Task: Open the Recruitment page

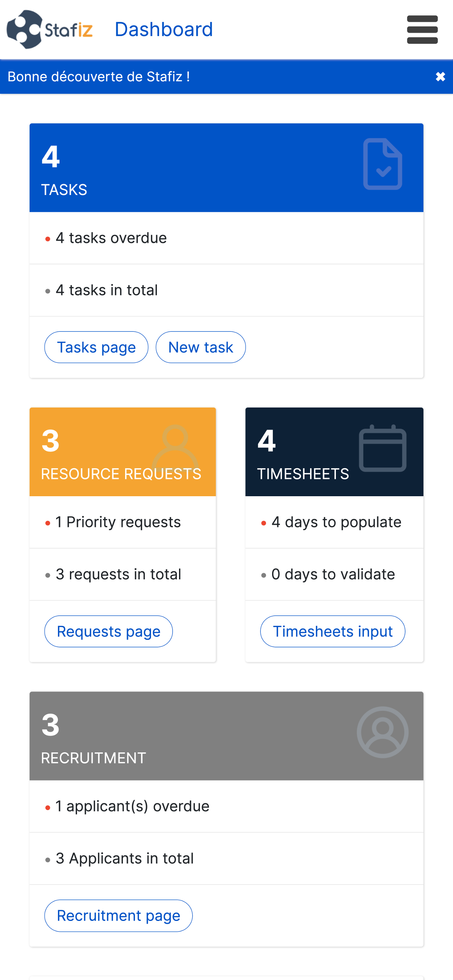Action: [119, 916]
